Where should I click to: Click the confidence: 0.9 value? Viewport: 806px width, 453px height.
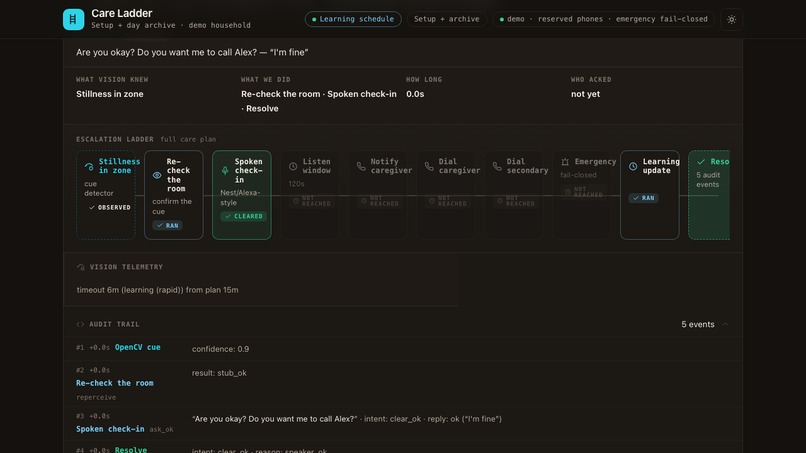pos(220,349)
